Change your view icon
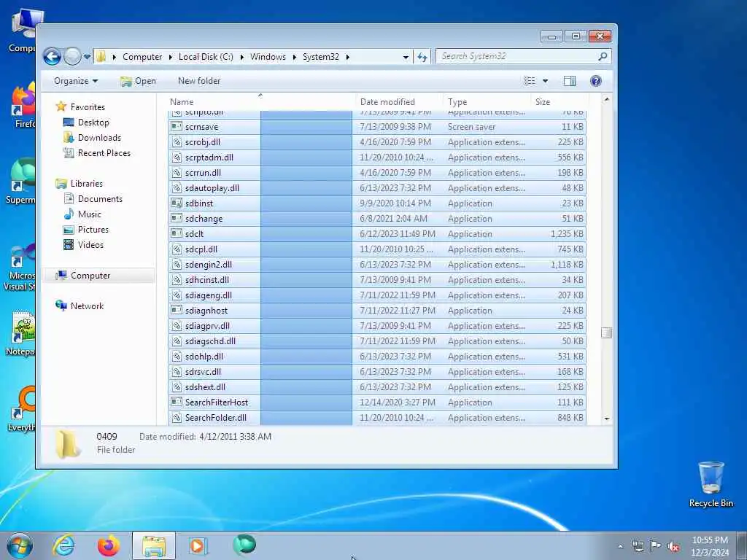The image size is (747, 560). [530, 81]
